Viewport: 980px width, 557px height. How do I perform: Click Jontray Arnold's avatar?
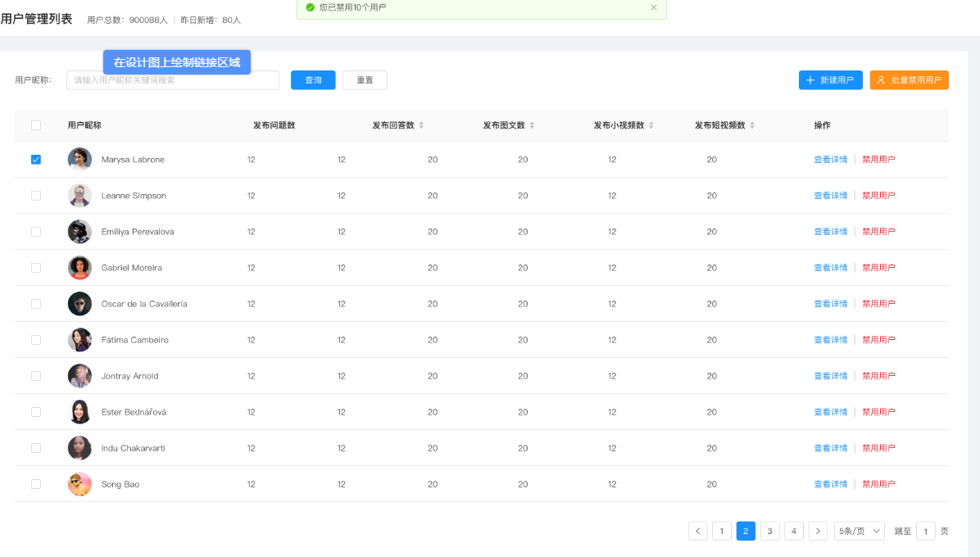point(79,376)
